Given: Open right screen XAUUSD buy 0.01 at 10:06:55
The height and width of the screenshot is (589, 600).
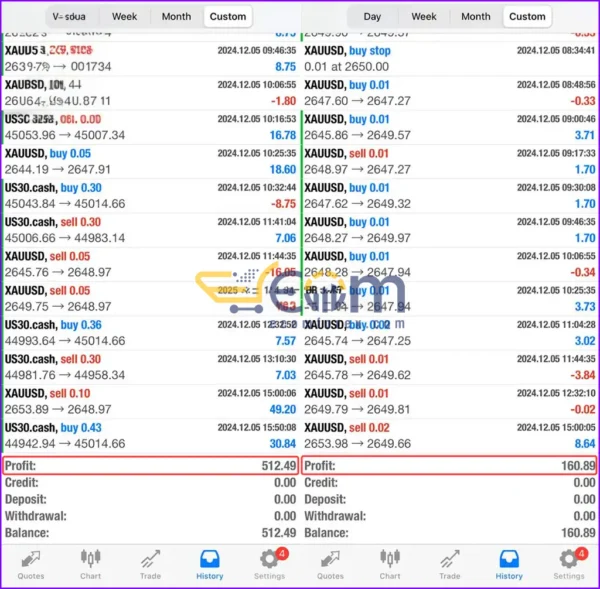Looking at the screenshot, I should coord(449,264).
